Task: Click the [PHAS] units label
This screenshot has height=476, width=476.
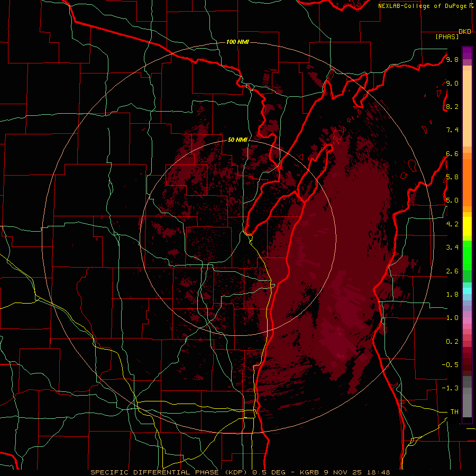Action: click(x=447, y=37)
